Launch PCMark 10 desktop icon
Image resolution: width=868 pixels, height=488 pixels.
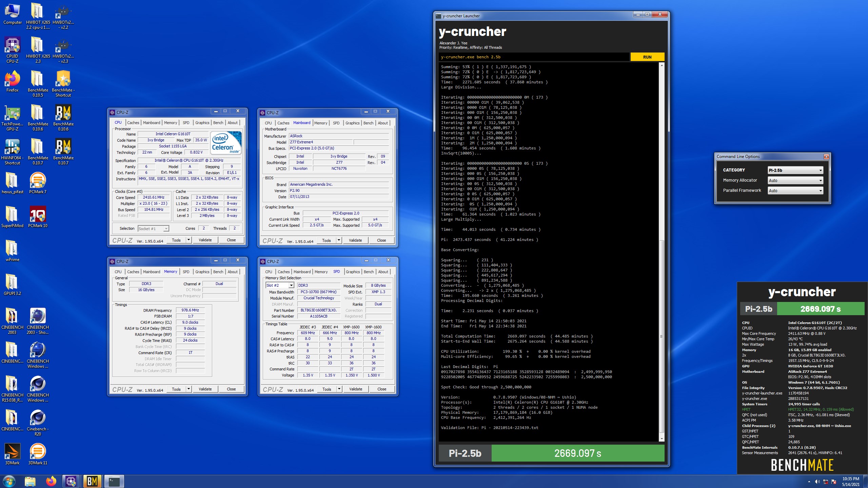38,217
